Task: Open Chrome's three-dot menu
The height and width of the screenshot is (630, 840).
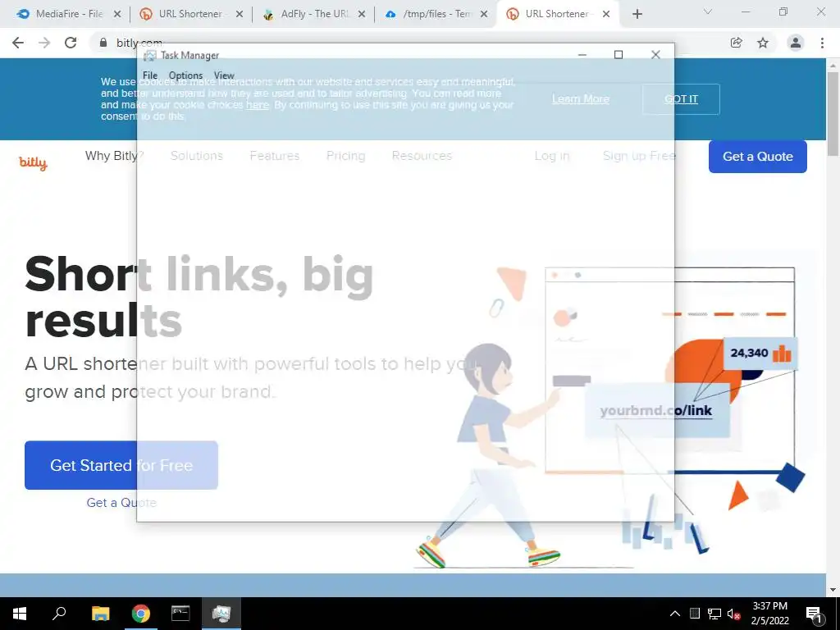Action: [822, 43]
